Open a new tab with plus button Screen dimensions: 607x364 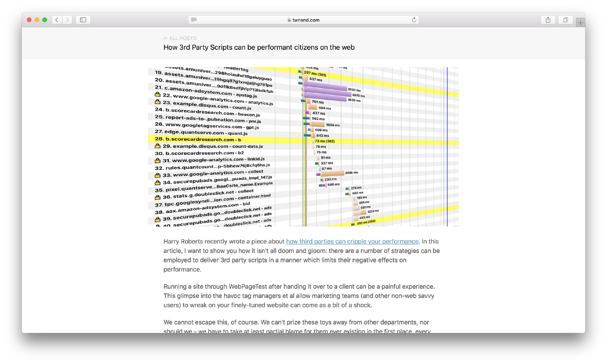coord(580,22)
